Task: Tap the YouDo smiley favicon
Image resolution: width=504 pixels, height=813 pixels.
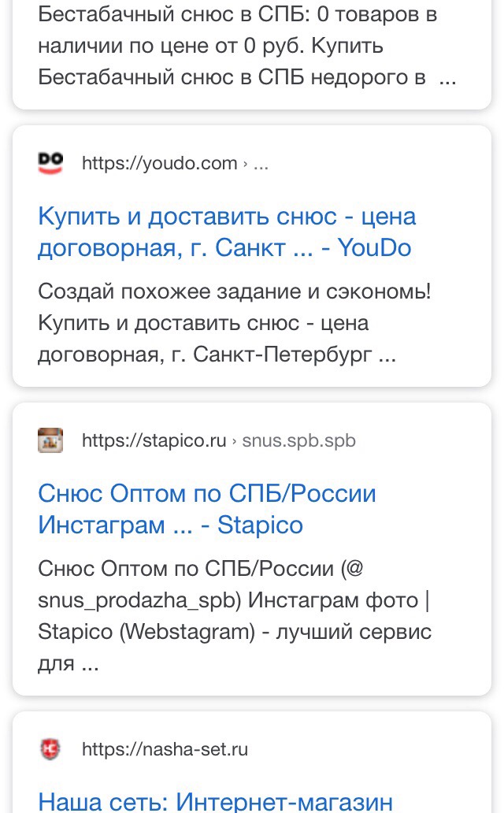Action: tap(50, 163)
